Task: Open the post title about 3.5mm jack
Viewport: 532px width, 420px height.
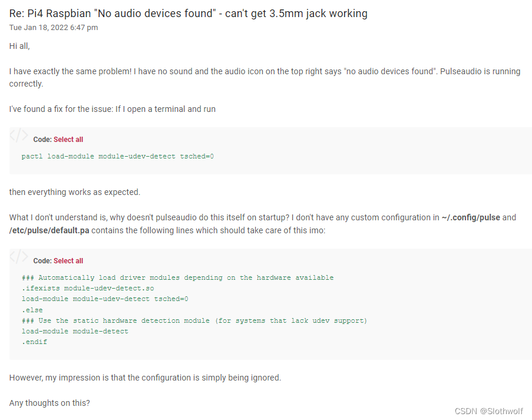Action: [x=189, y=14]
